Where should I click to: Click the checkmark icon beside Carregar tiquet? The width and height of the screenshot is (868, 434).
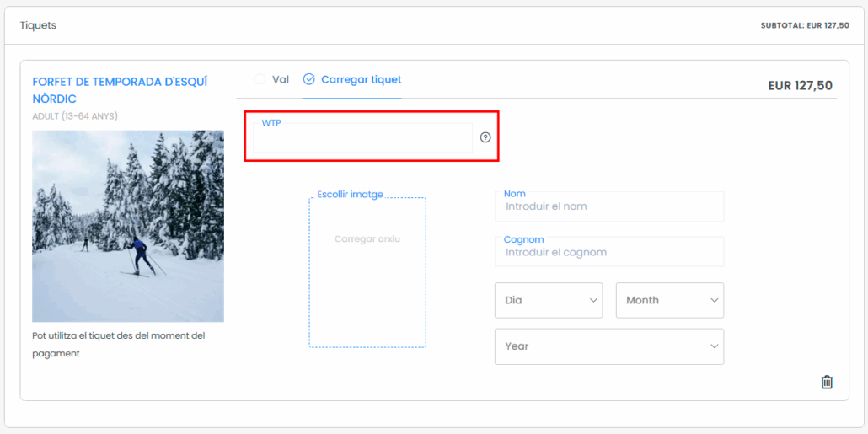tap(309, 79)
